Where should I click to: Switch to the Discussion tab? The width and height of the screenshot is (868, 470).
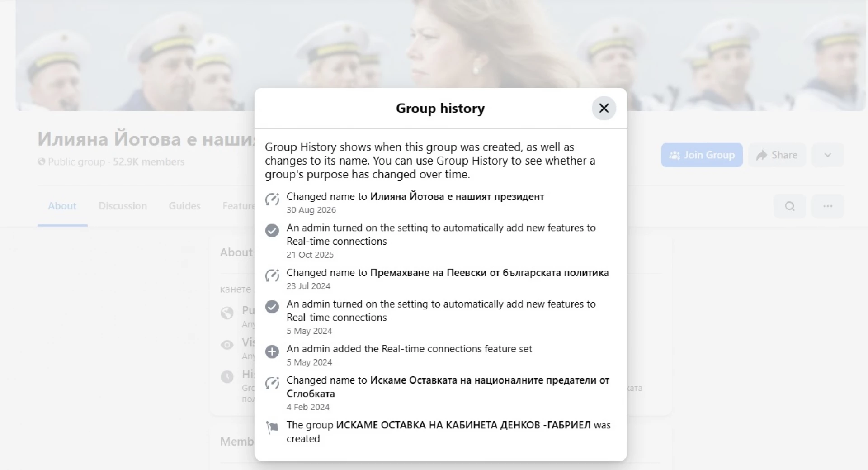123,206
